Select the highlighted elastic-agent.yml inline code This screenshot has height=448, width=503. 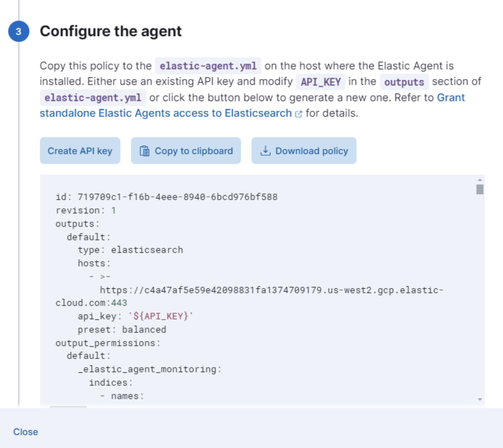(208, 65)
